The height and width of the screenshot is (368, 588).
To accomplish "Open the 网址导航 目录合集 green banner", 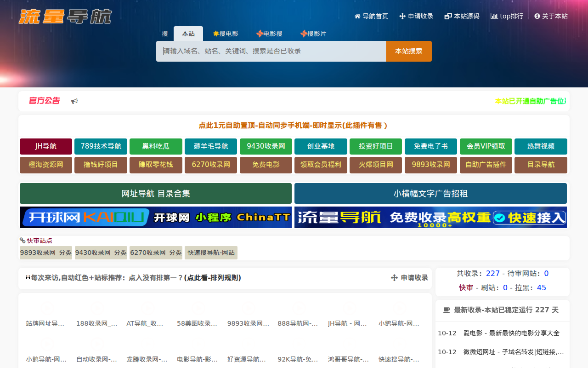I will (155, 194).
